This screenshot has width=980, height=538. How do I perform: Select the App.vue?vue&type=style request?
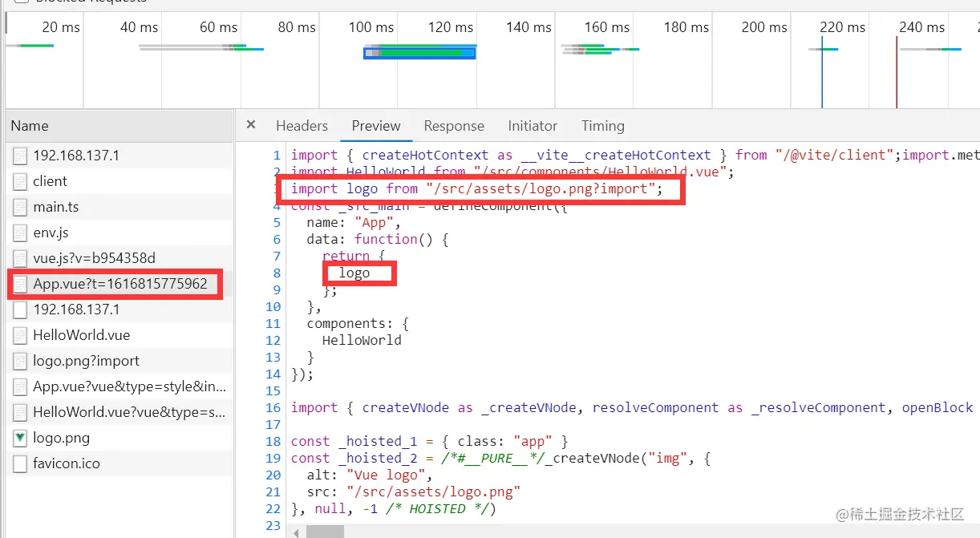[119, 386]
